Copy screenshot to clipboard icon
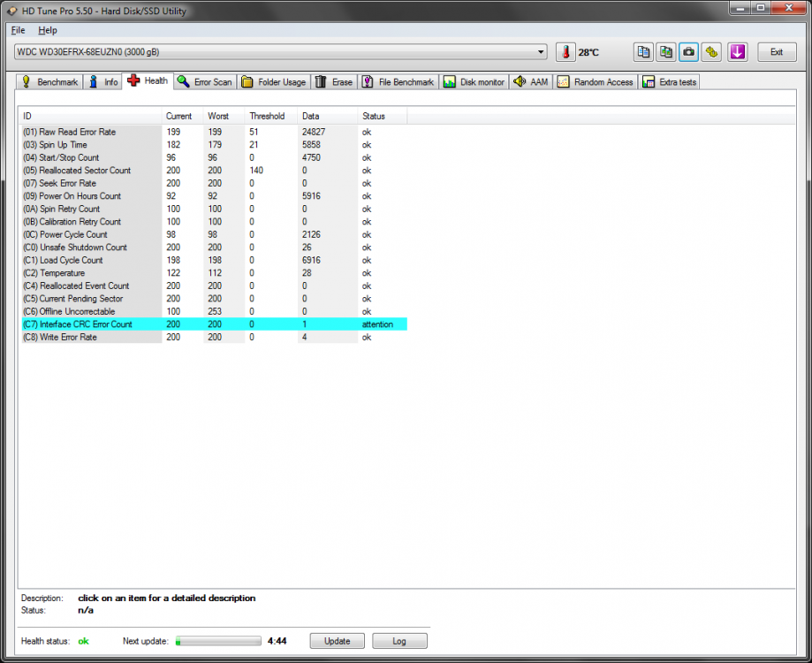This screenshot has width=812, height=663. click(x=666, y=52)
